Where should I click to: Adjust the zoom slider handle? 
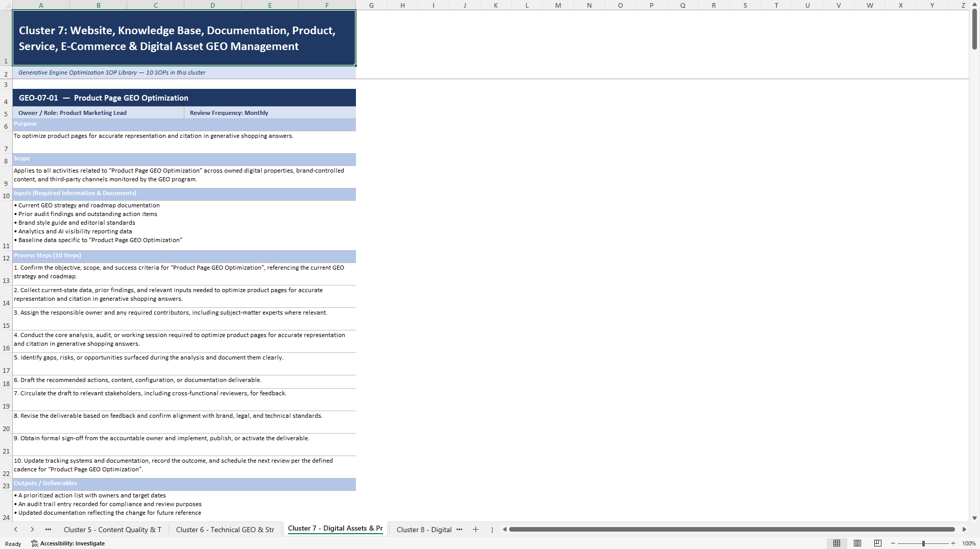[923, 543]
